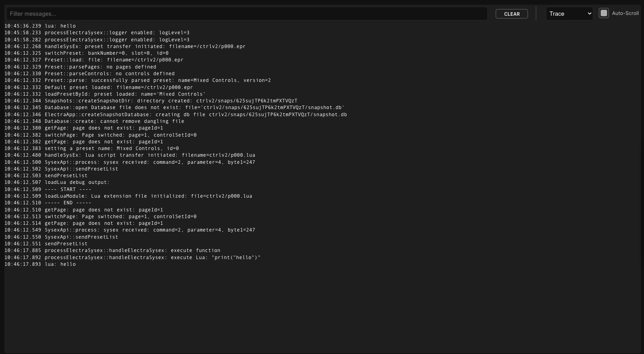644x354 pixels.
Task: Open the Trace log level dropdown
Action: coord(569,14)
